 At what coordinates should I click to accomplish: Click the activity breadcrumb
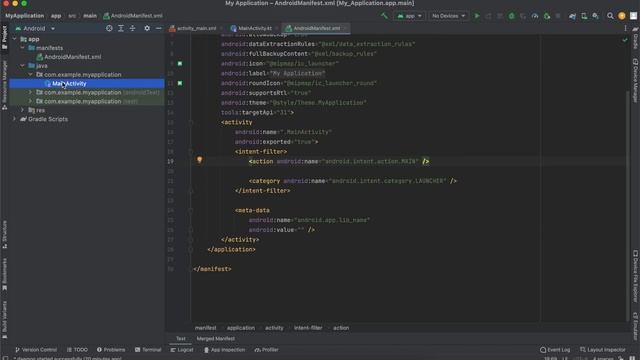[274, 328]
